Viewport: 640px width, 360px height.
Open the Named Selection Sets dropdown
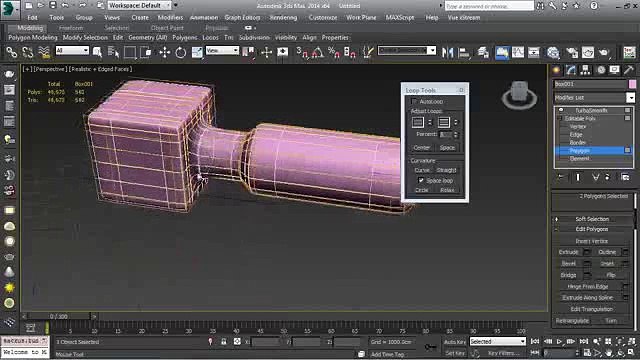point(407,51)
